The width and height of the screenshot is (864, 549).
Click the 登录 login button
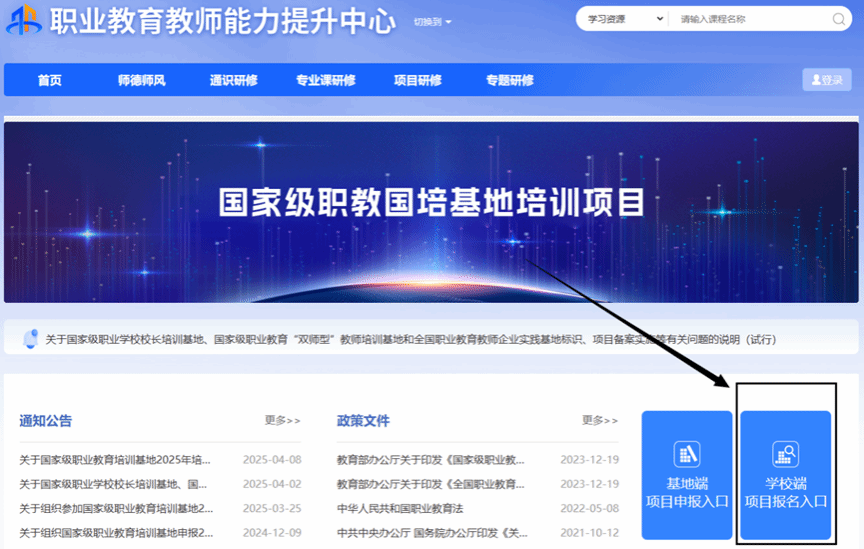click(x=826, y=80)
